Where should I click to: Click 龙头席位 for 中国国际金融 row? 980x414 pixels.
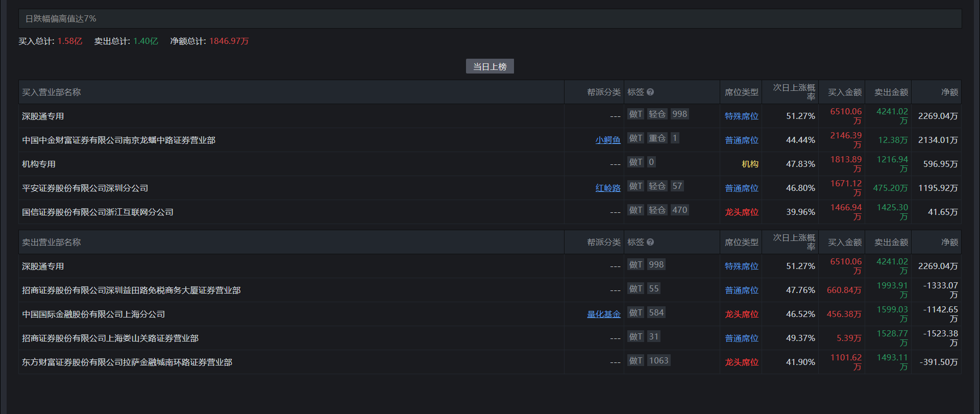click(742, 314)
